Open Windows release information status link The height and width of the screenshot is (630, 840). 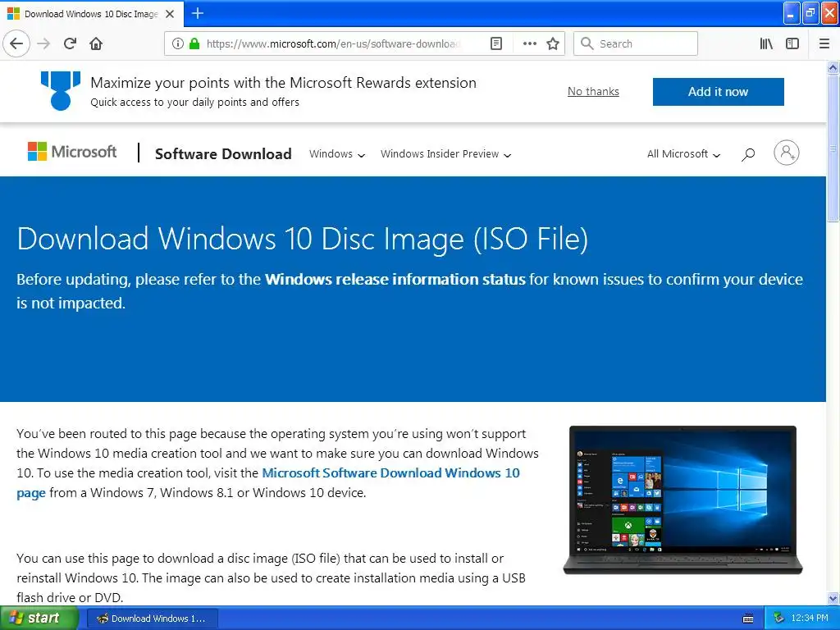395,280
